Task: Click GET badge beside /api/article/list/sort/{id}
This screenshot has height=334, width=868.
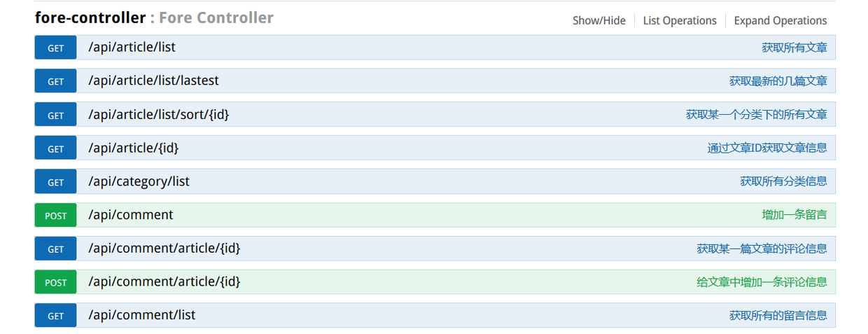Action: click(56, 115)
